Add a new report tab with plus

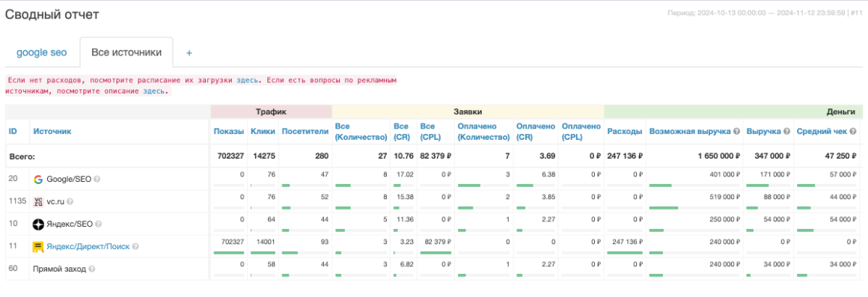pos(189,53)
